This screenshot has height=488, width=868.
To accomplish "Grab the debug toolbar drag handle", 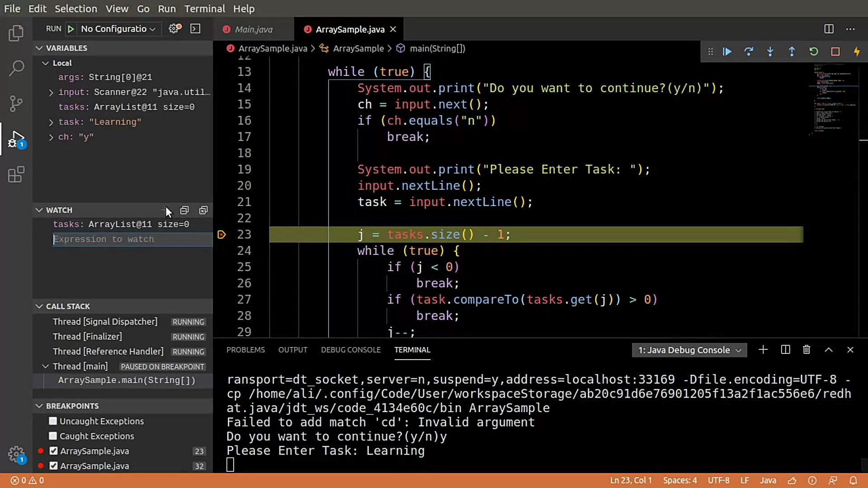I will point(710,52).
